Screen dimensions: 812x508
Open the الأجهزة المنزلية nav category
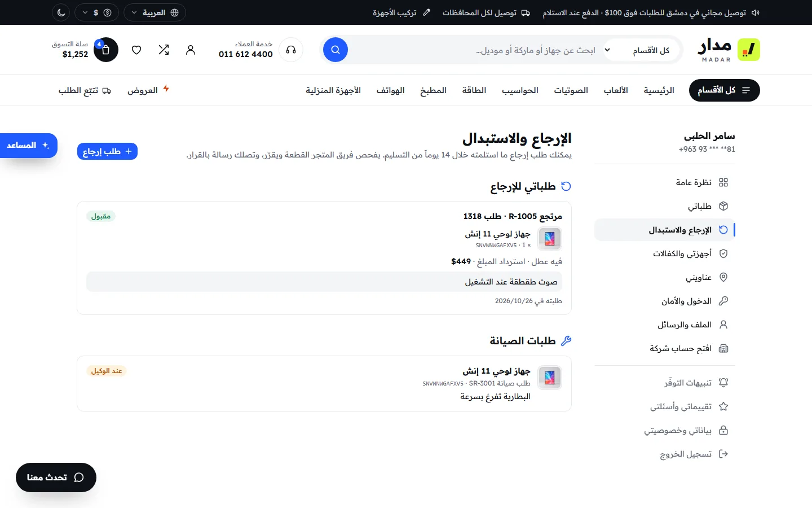[333, 90]
